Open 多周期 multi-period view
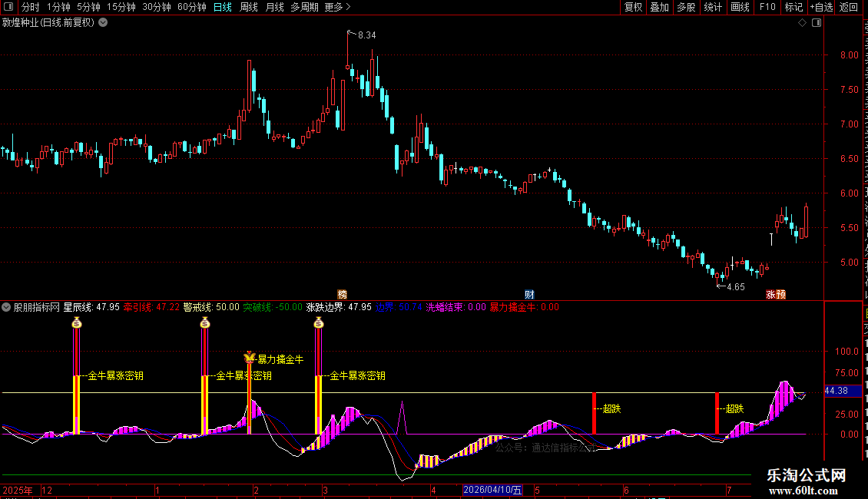 [x=304, y=7]
